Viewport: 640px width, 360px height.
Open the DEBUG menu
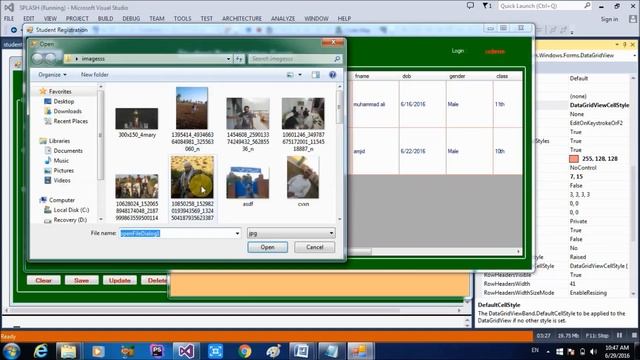click(x=131, y=18)
